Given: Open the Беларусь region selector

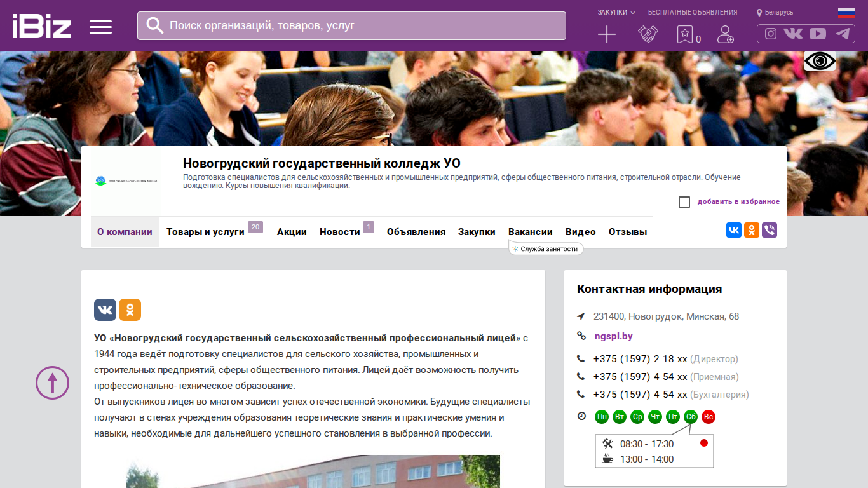Looking at the screenshot, I should tap(775, 12).
